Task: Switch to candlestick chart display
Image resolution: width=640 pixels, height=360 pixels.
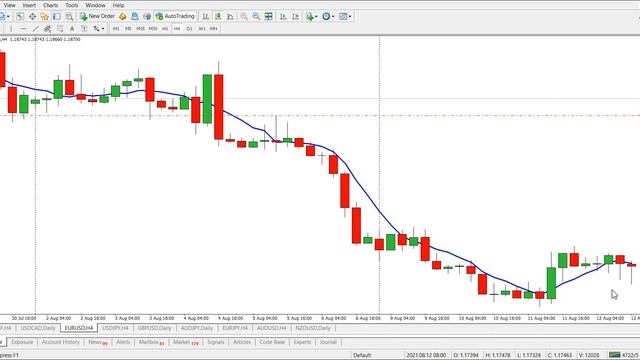Action: 218,16
